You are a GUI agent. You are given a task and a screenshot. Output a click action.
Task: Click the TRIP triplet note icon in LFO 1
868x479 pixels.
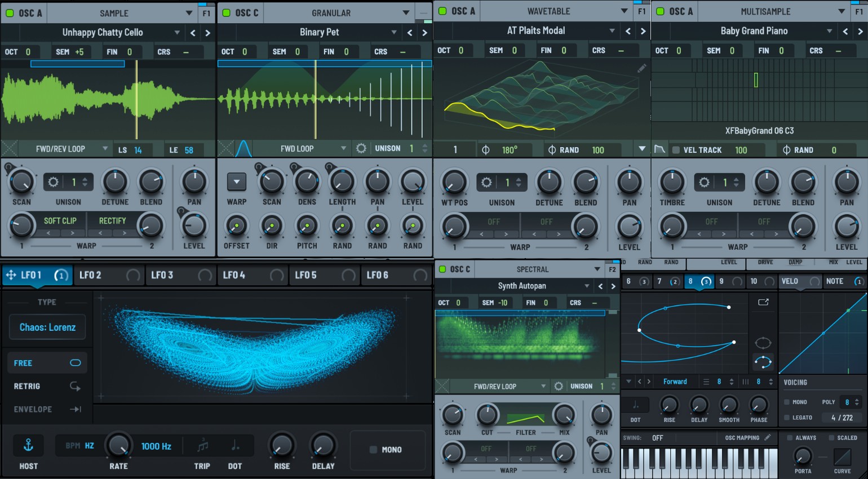click(x=202, y=445)
